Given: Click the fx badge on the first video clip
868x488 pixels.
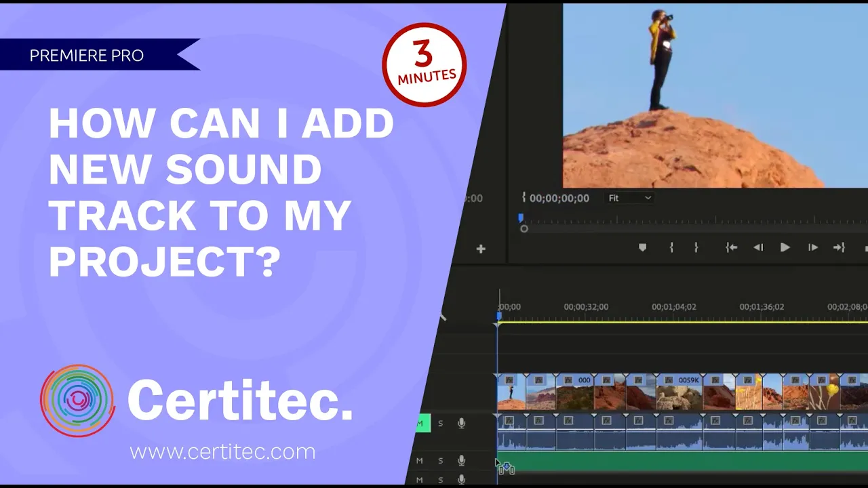Looking at the screenshot, I should 509,381.
